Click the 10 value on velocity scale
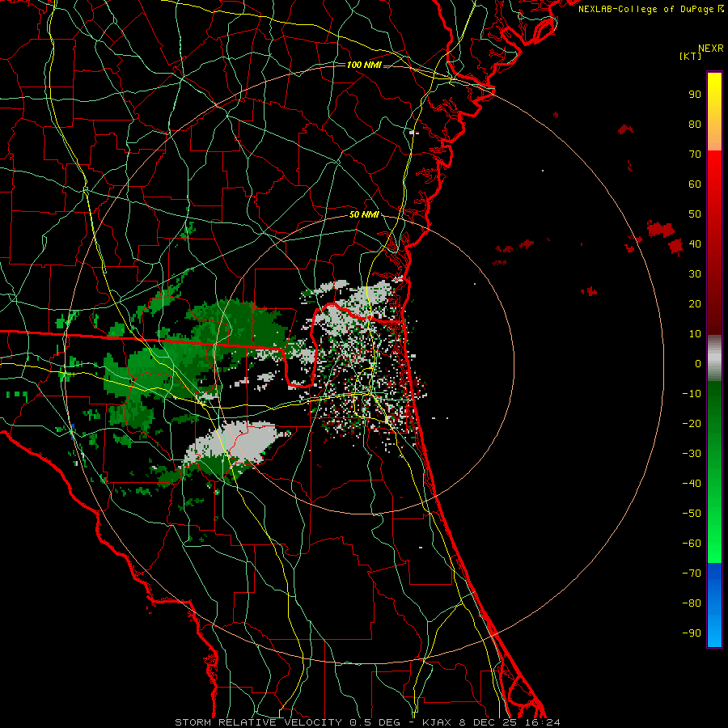Screen dimensions: 728x728 (x=695, y=334)
